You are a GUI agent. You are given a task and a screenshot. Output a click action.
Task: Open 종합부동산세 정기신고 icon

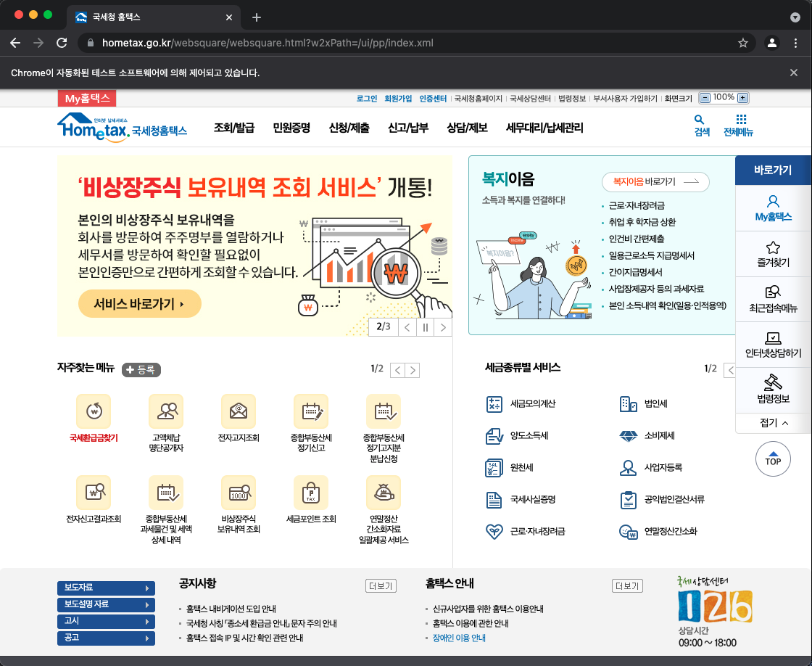point(311,411)
